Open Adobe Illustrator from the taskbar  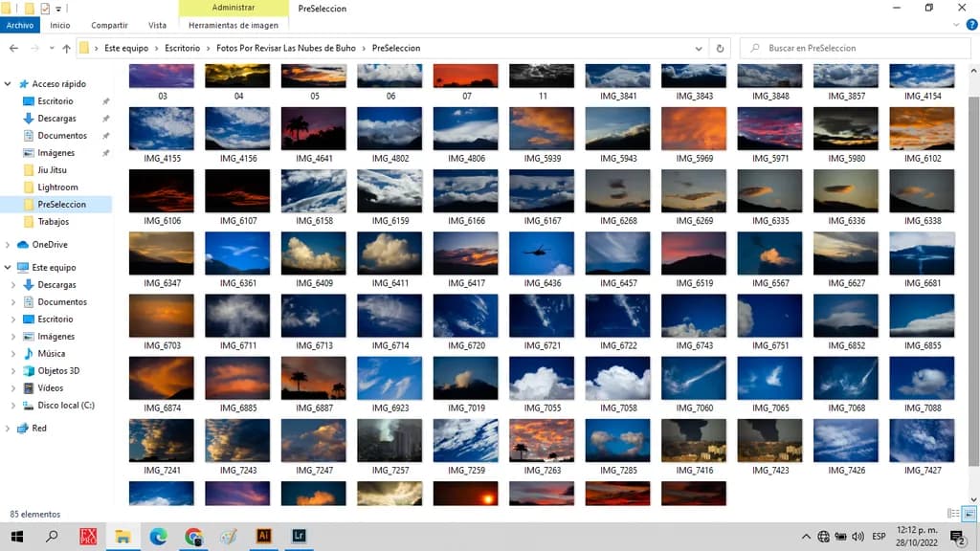(264, 536)
